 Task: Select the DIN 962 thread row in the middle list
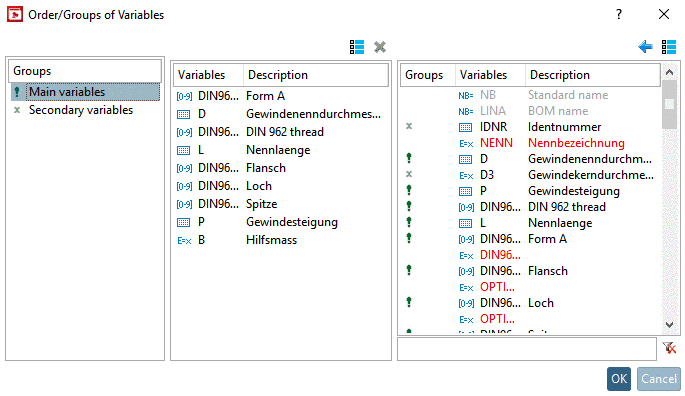280,132
